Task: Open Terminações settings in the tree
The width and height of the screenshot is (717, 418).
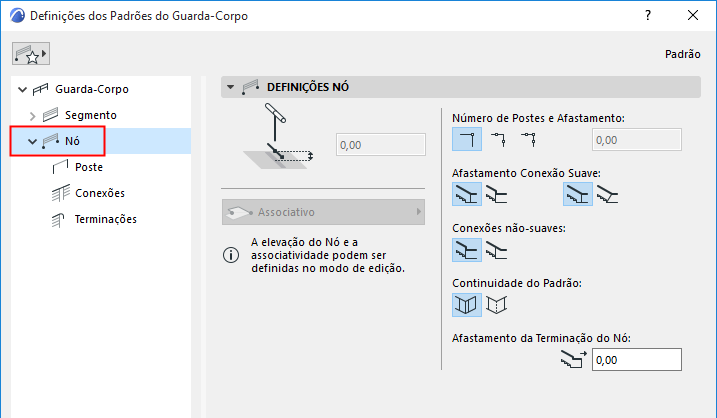Action: pos(105,219)
